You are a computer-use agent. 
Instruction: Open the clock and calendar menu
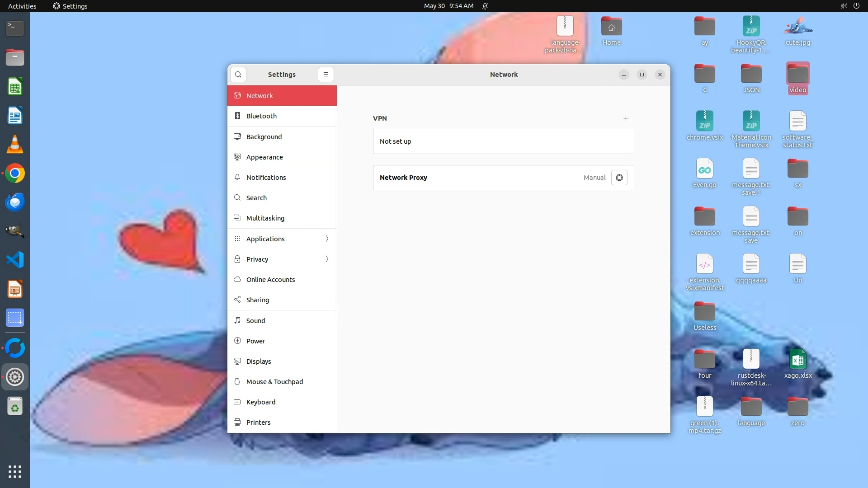(x=448, y=6)
